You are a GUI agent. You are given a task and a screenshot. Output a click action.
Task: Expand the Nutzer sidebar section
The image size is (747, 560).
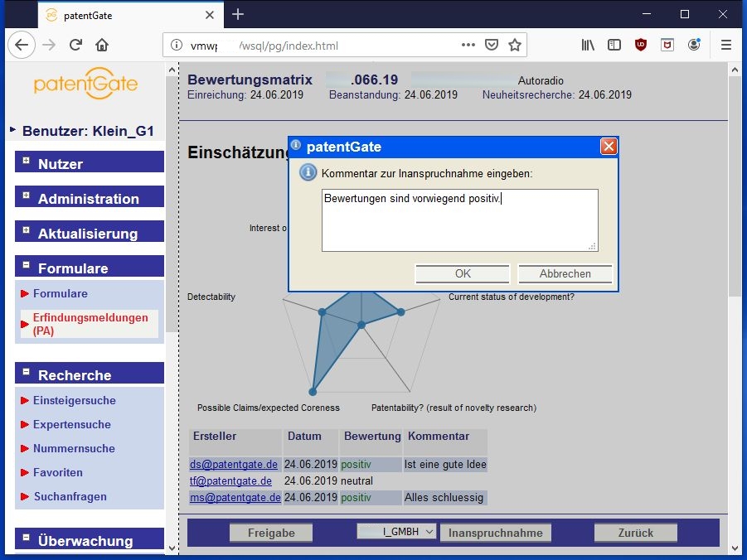coord(27,161)
